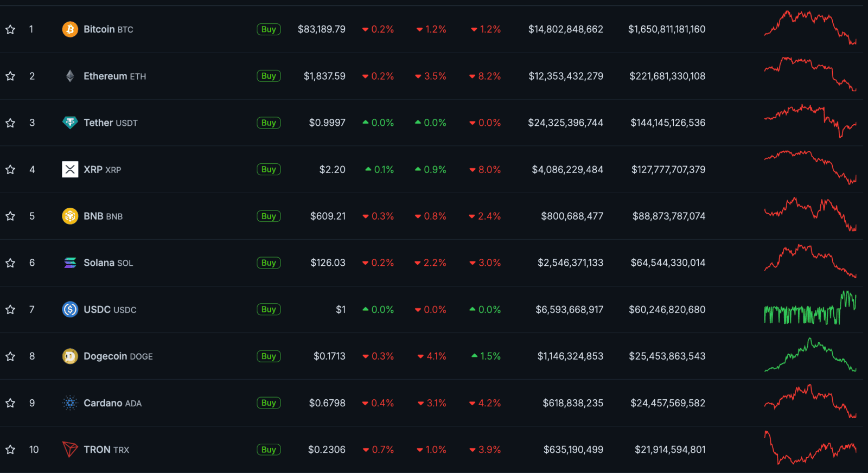Open the BNB sparkline chart
Image resolution: width=868 pixels, height=473 pixels.
tap(810, 214)
